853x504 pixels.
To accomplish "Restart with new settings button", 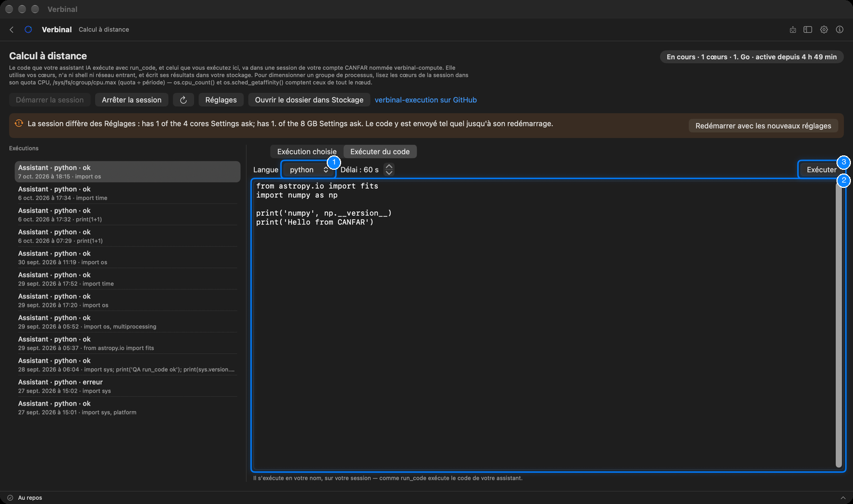I will 763,126.
